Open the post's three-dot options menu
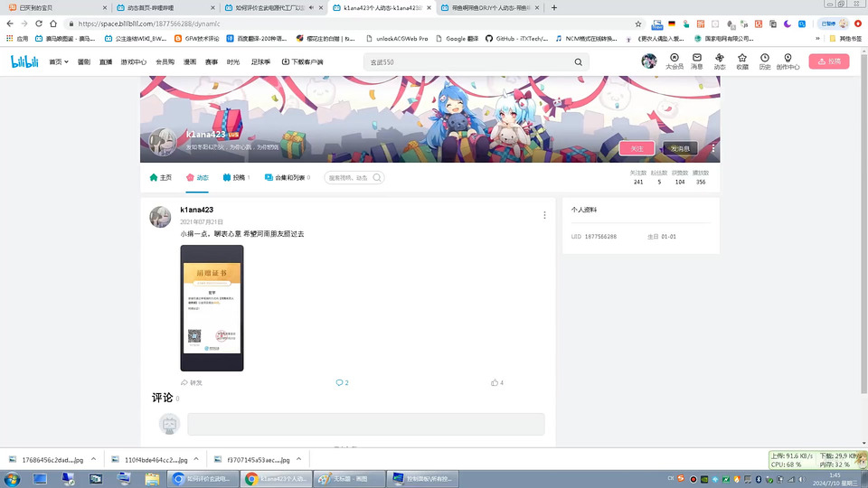Screen dimensions: 868x488 click(544, 215)
